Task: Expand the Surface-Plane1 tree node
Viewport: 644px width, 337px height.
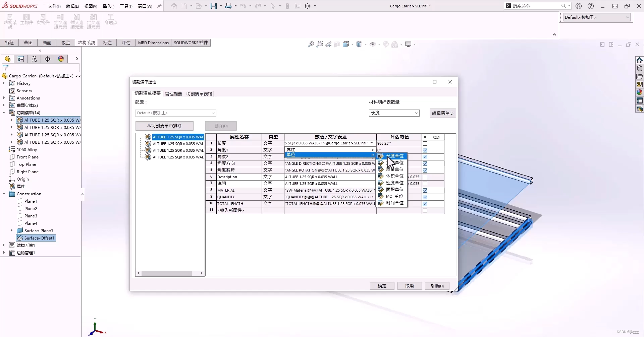Action: coord(12,230)
